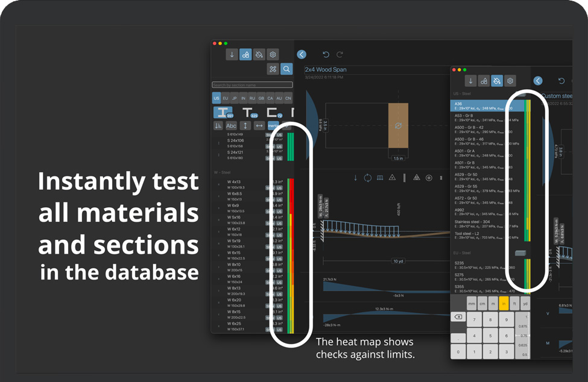Tap keypad digit 0

[458, 352]
